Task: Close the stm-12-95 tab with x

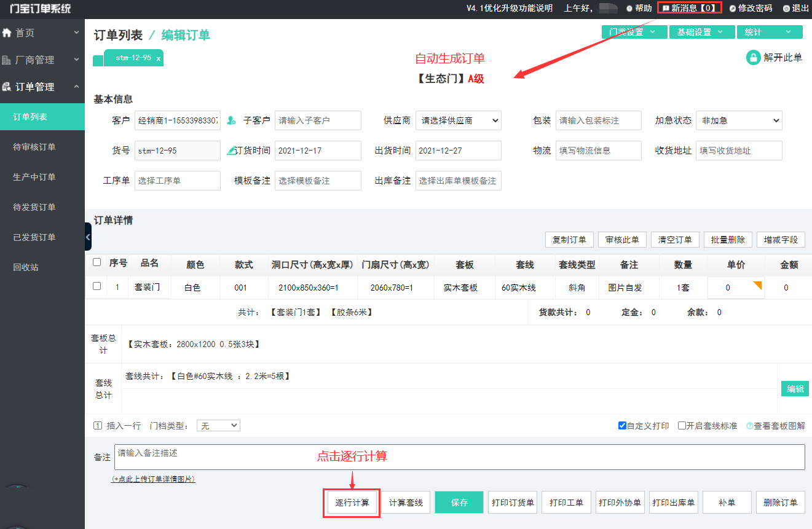Action: tap(159, 58)
